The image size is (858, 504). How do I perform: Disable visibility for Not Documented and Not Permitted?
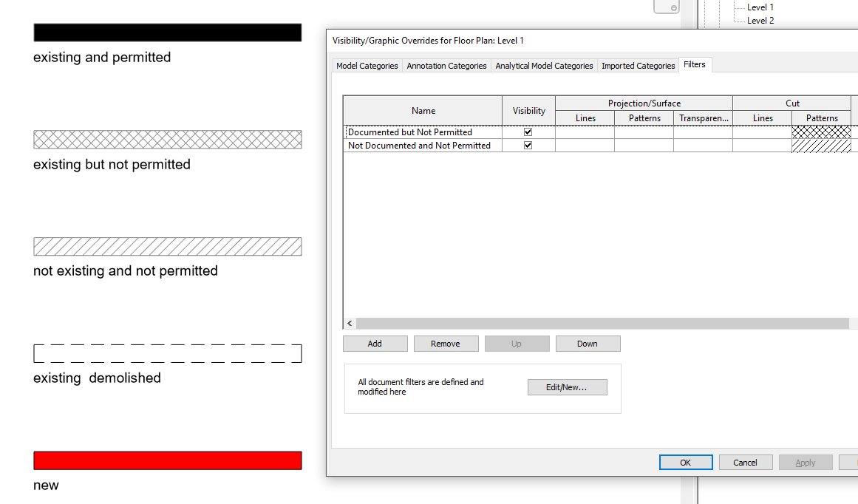click(x=528, y=145)
